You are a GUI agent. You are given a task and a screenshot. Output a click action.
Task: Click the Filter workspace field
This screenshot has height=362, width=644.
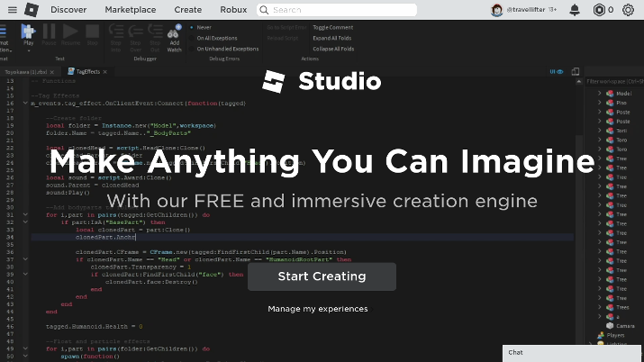[614, 82]
